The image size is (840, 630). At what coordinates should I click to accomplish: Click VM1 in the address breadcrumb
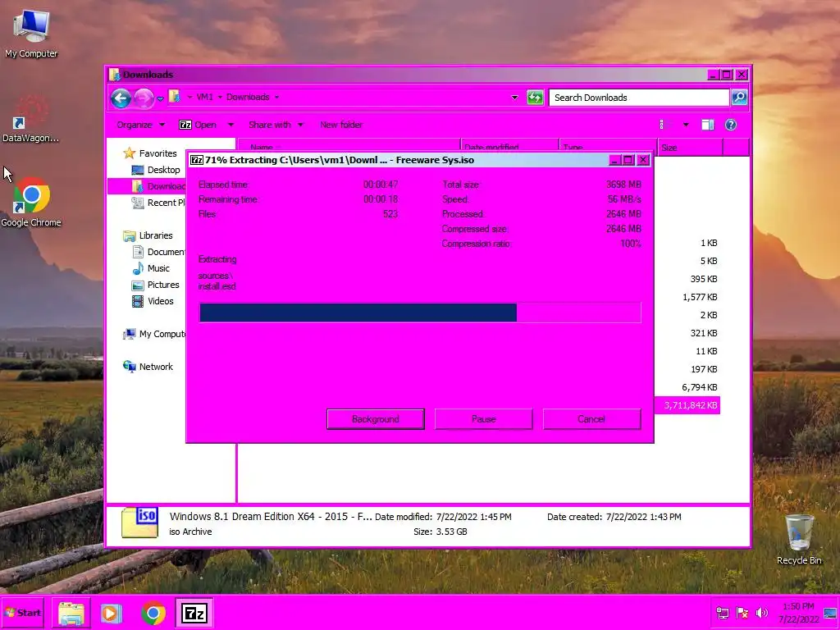tap(204, 97)
